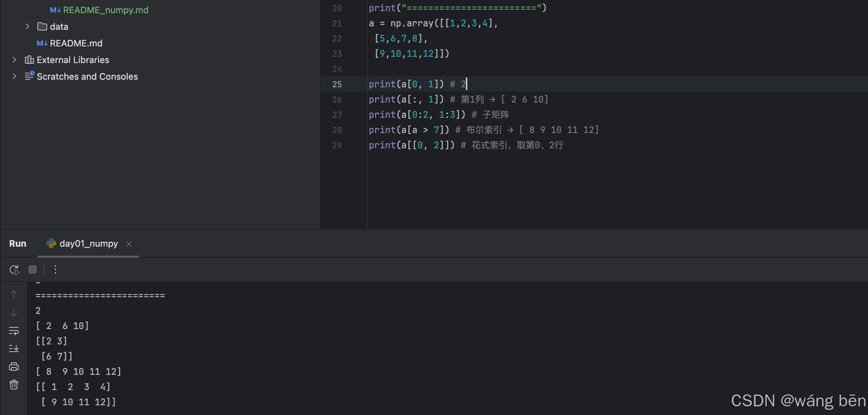Expand the data folder
This screenshot has height=415, width=868.
27,27
